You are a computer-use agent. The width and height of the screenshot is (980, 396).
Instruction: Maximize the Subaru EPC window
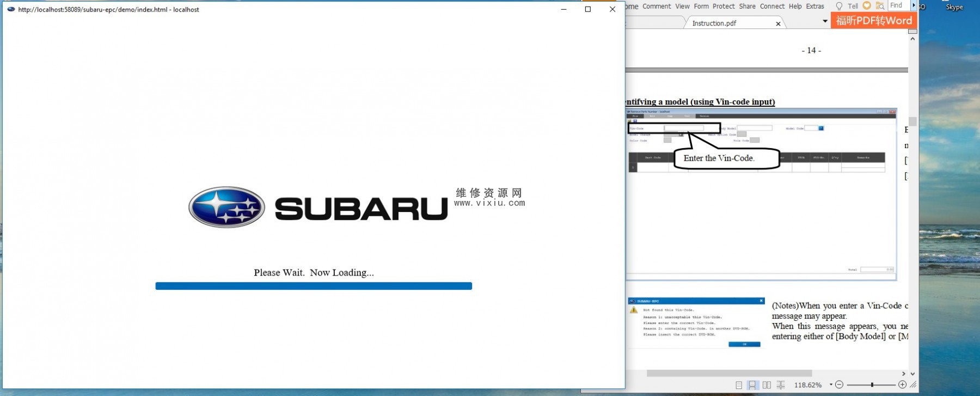(588, 9)
